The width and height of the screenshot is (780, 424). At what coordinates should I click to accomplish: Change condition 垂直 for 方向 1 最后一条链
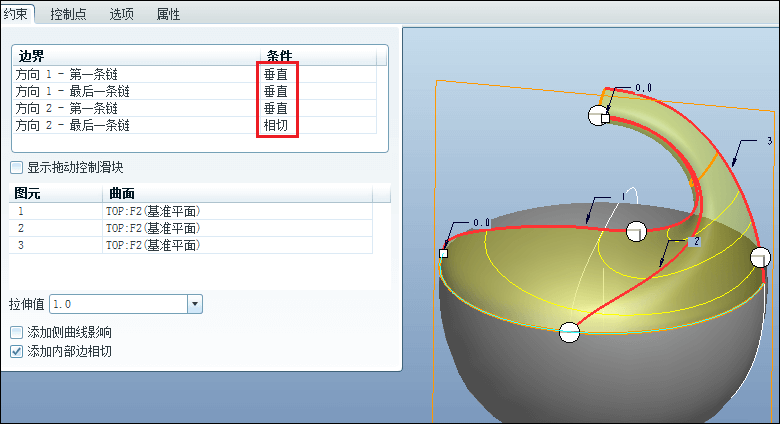click(x=276, y=91)
